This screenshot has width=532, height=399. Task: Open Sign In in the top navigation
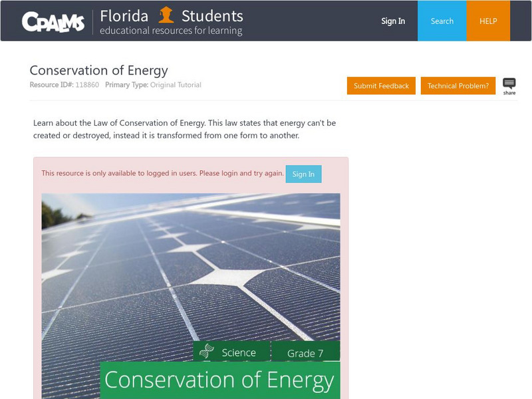pos(392,21)
